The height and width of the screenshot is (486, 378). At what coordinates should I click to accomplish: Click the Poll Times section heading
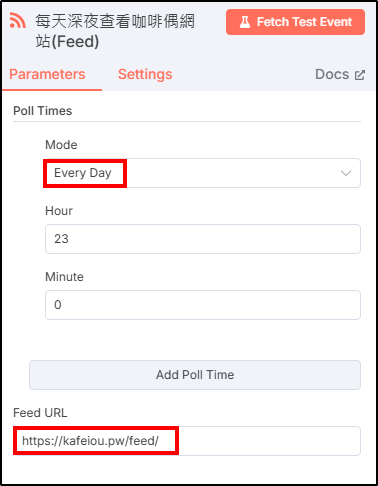click(43, 111)
